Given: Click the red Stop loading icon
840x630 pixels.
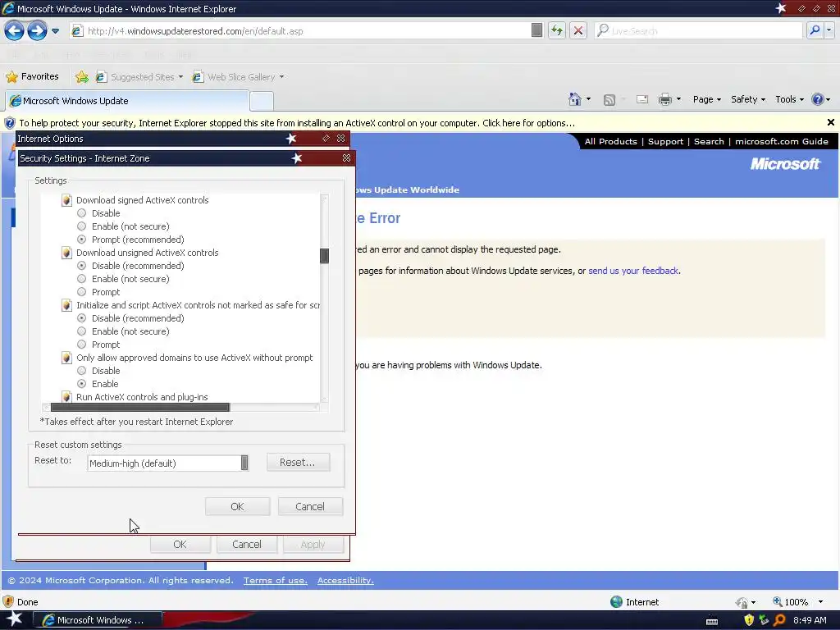Looking at the screenshot, I should tap(578, 30).
